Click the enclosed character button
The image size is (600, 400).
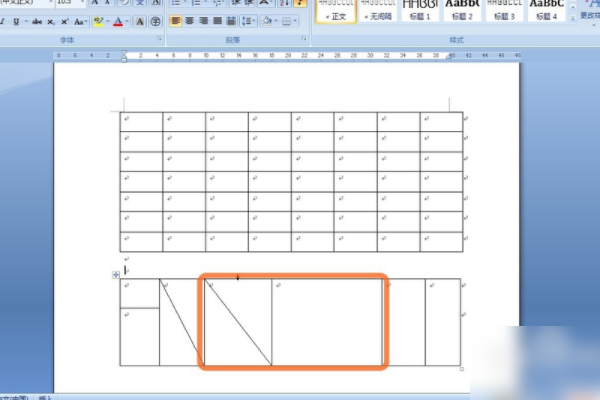[155, 21]
